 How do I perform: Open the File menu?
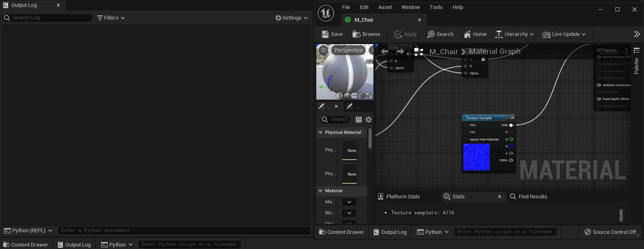[346, 7]
